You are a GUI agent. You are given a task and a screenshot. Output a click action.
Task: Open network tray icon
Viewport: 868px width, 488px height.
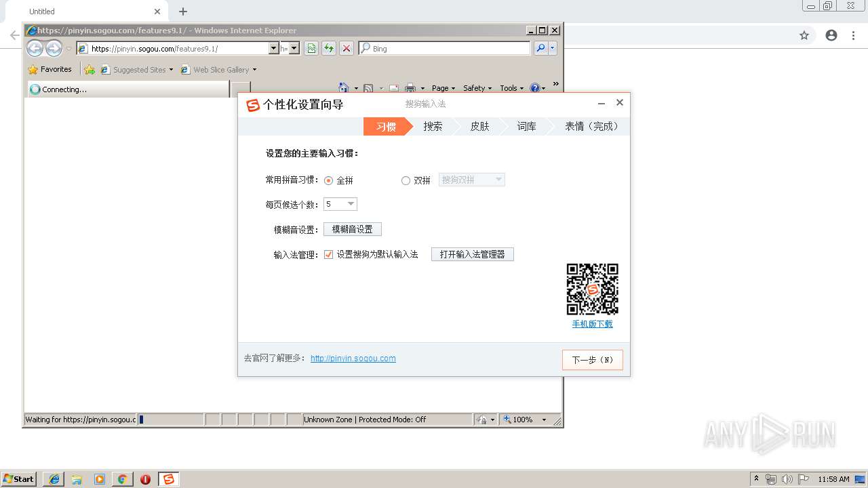point(771,479)
